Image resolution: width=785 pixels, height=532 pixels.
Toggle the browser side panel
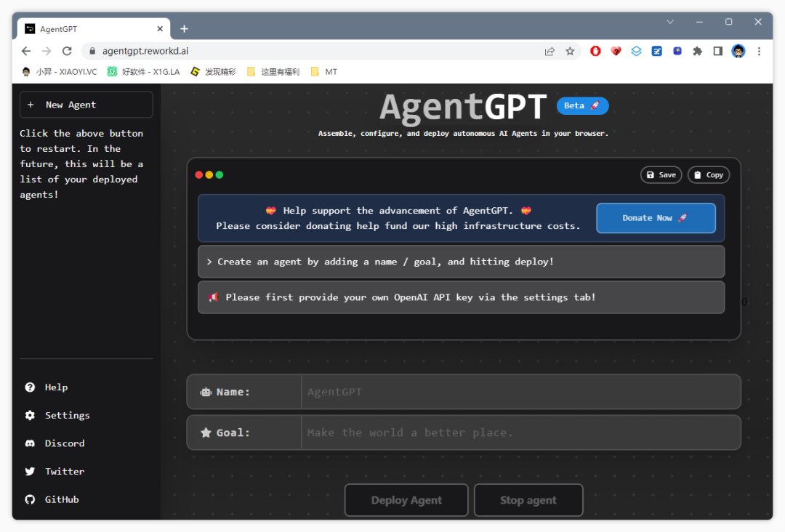coord(718,51)
